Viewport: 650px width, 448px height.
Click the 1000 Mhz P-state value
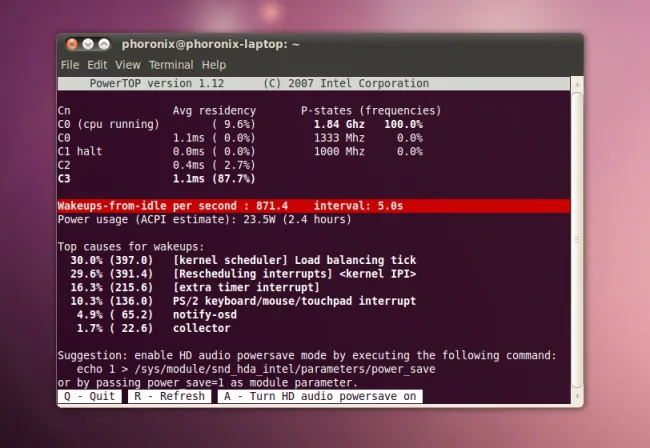(339, 151)
